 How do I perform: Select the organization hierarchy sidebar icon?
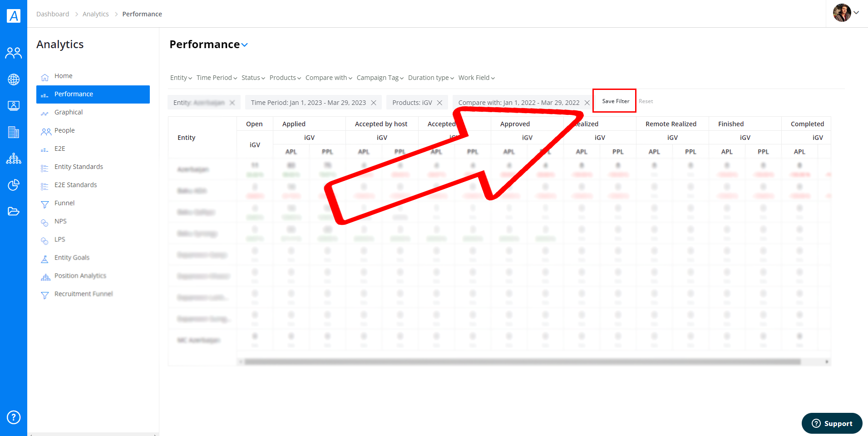coord(14,159)
